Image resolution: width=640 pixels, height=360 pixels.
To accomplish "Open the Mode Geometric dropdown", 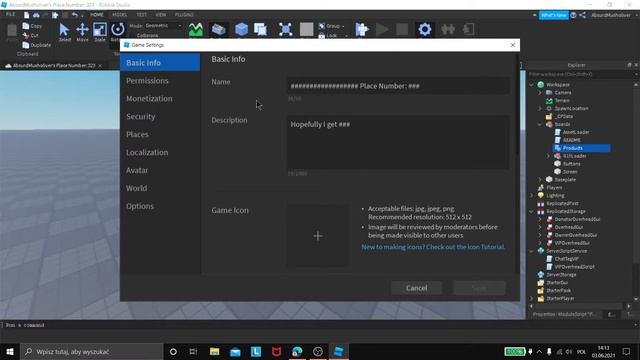I will click(163, 25).
